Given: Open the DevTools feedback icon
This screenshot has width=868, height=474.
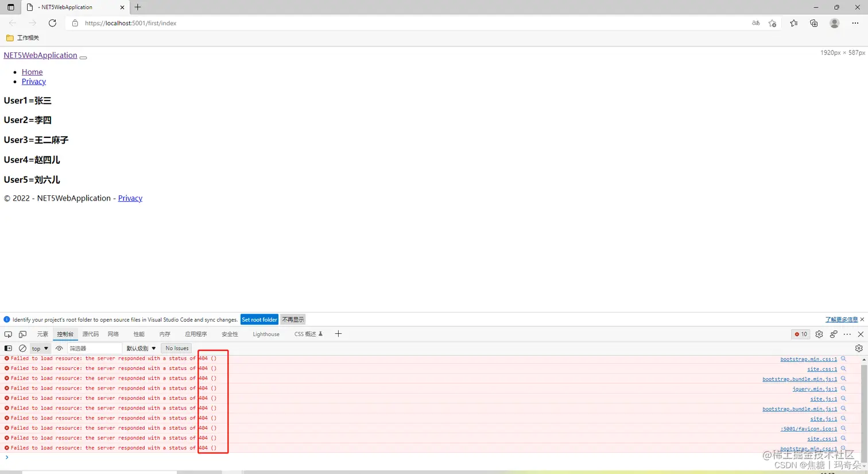Looking at the screenshot, I should point(834,334).
